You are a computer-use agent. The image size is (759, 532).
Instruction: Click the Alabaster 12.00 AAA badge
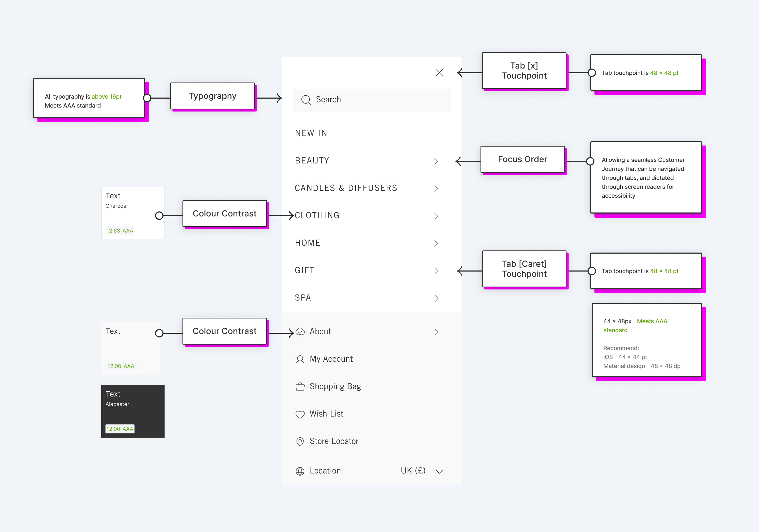click(x=120, y=429)
